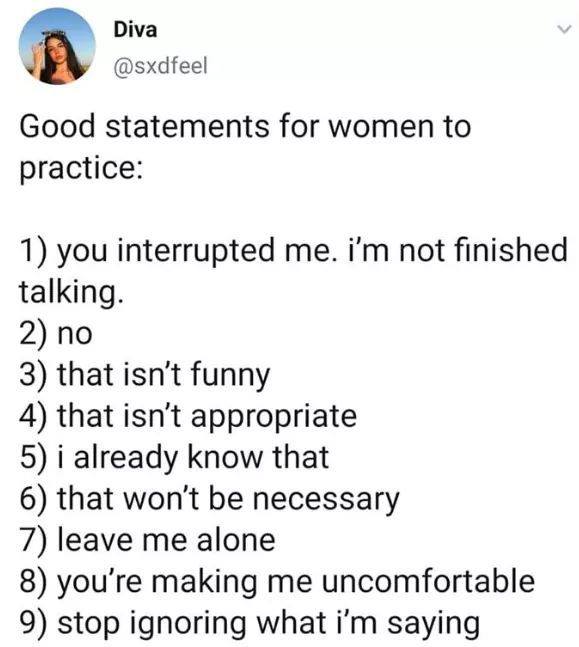The width and height of the screenshot is (579, 647).
Task: Click the word 'appropriate' in the tweet
Action: point(274,418)
